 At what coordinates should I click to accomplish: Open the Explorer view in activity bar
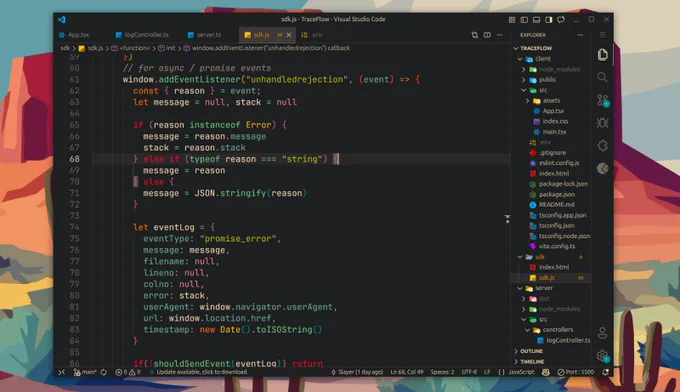[x=602, y=55]
